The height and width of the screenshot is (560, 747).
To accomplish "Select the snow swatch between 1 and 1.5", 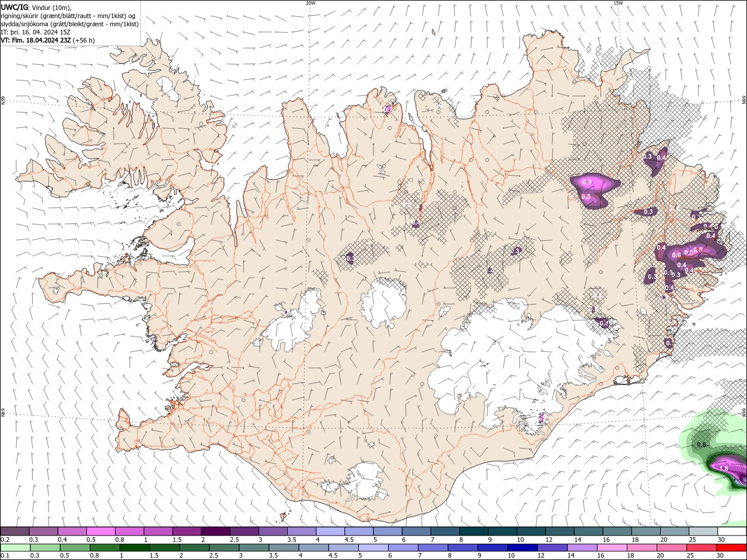I will click(158, 531).
